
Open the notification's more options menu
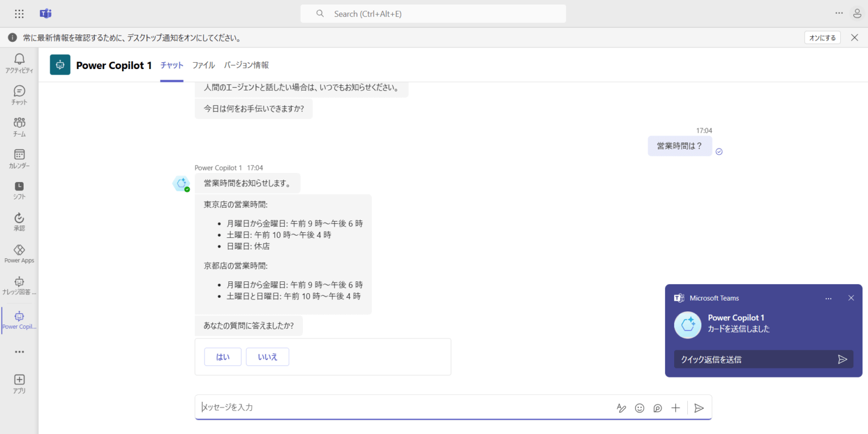point(828,298)
